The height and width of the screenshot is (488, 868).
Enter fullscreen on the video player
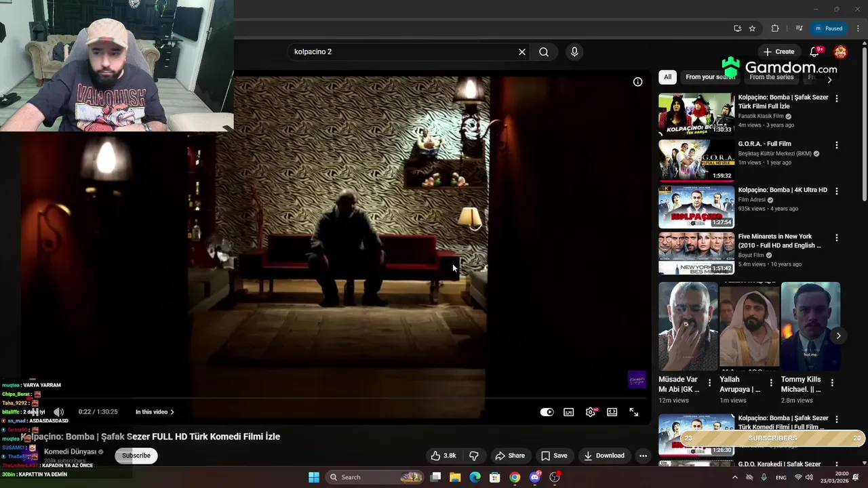click(634, 412)
